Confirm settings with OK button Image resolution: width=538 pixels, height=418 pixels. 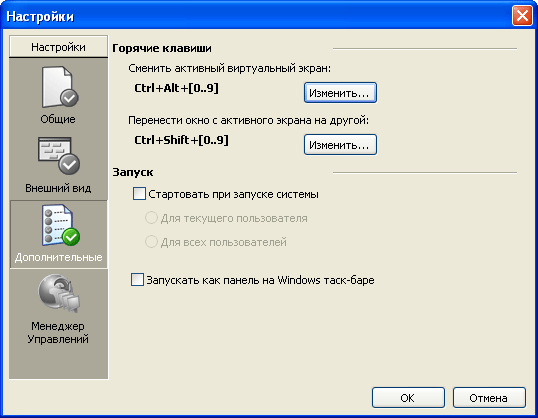pyautogui.click(x=408, y=398)
